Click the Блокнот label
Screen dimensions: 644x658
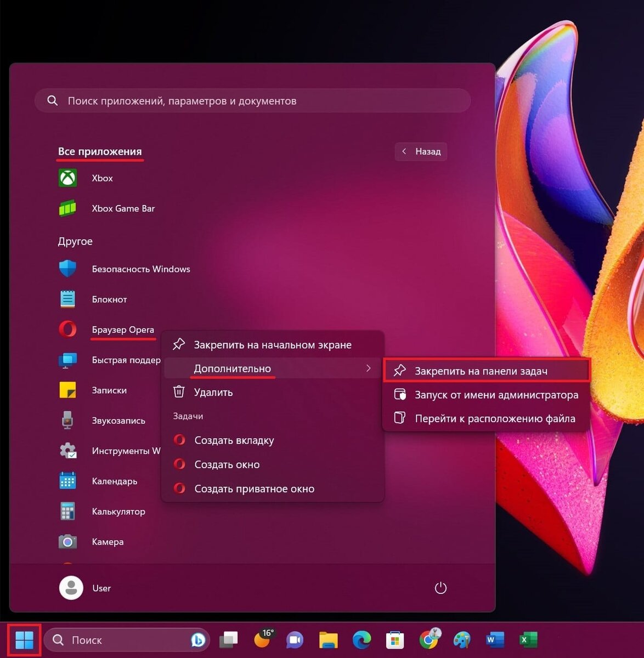tap(109, 299)
